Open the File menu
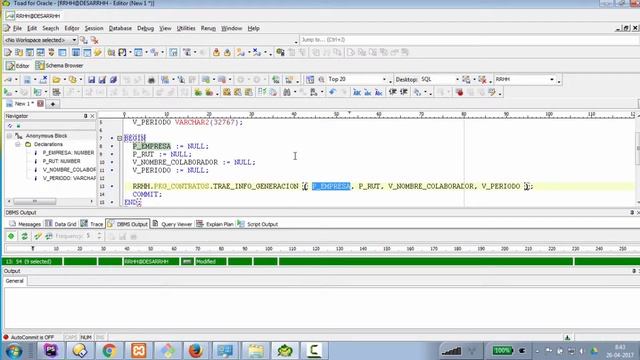Screen dimensions: 640x360 [17, 28]
